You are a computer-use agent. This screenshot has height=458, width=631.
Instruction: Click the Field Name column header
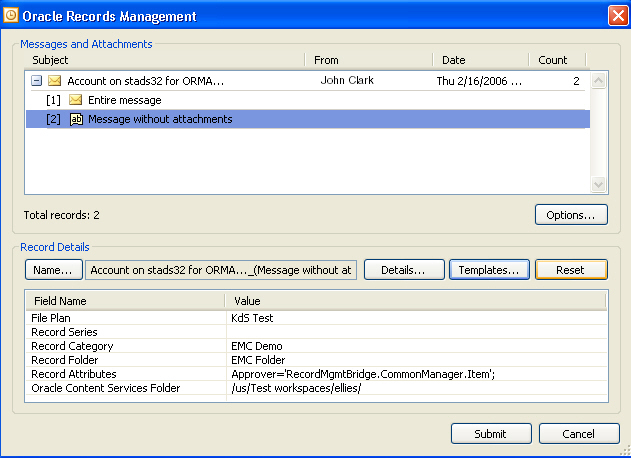coord(125,301)
